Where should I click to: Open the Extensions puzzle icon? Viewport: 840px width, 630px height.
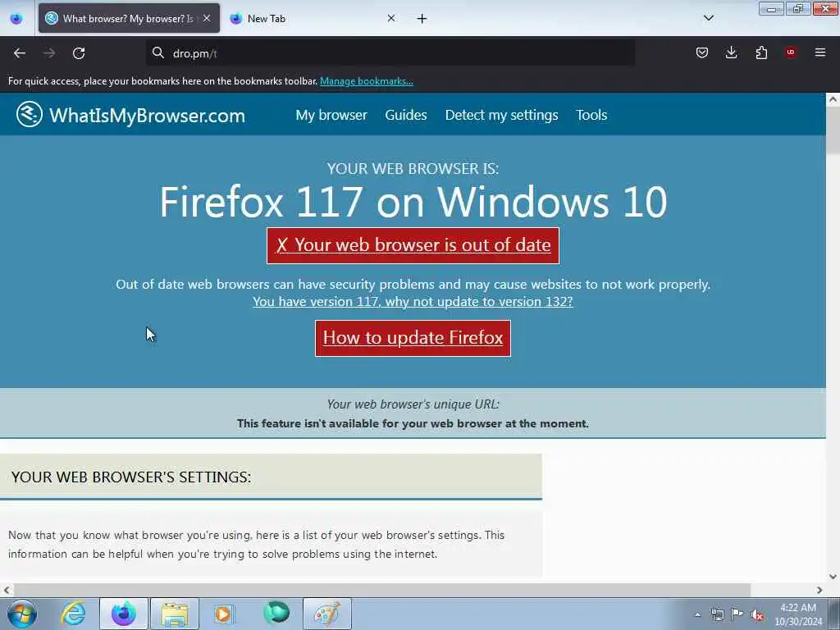pos(761,52)
